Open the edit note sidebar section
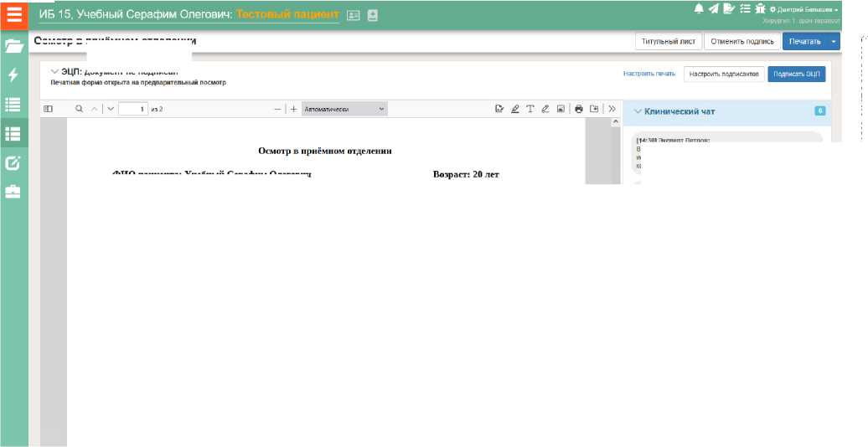Viewport: 868px width, 447px height. point(13,162)
